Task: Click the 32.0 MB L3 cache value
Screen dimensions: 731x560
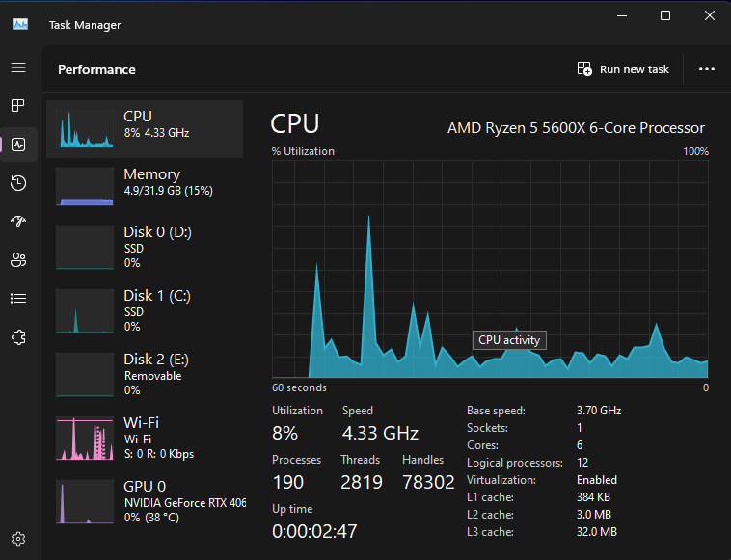Action: 597,532
